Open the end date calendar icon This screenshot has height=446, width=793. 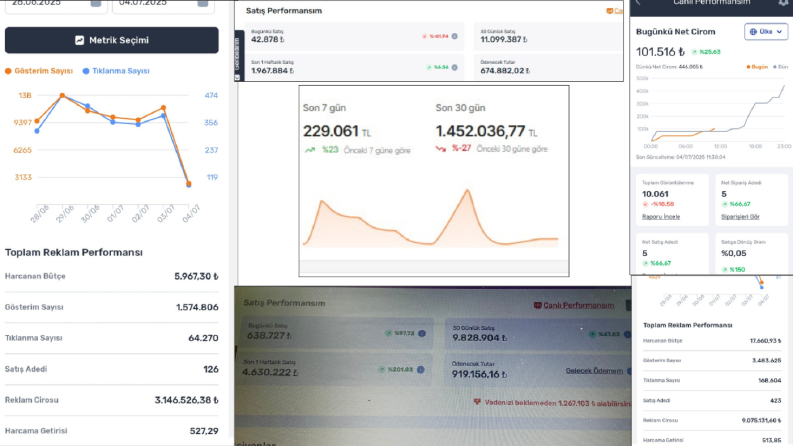(203, 3)
